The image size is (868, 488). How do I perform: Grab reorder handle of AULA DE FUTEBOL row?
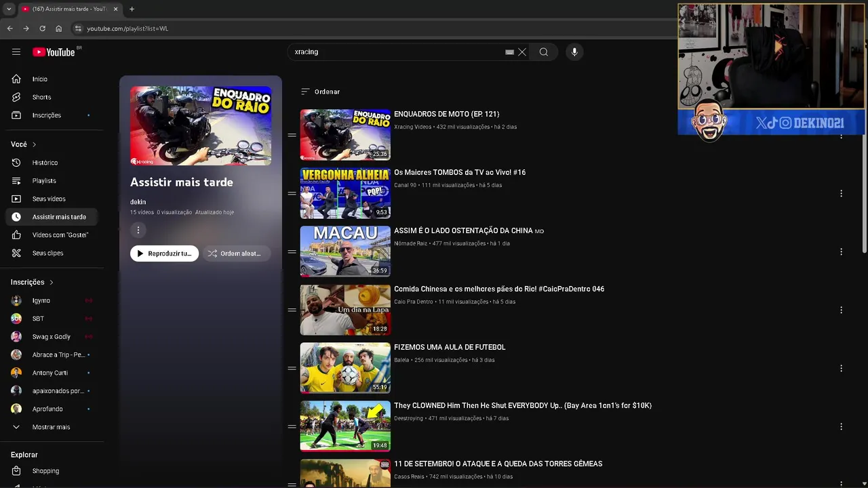point(292,368)
